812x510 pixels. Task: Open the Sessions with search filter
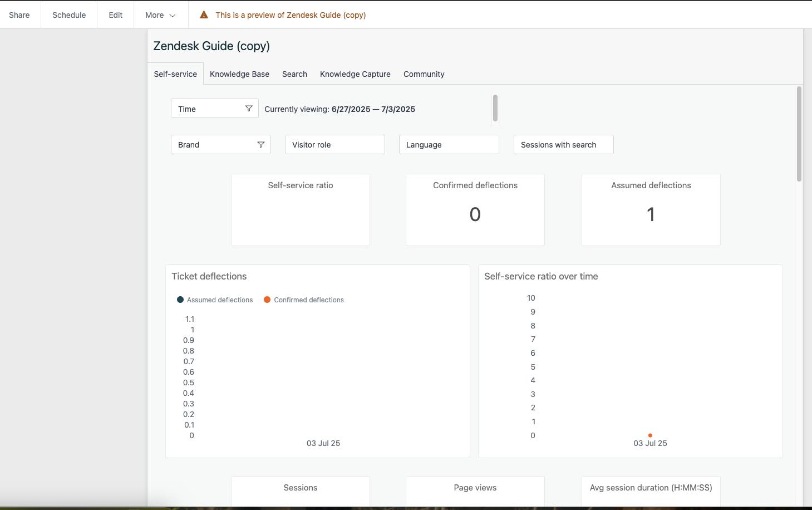point(563,145)
